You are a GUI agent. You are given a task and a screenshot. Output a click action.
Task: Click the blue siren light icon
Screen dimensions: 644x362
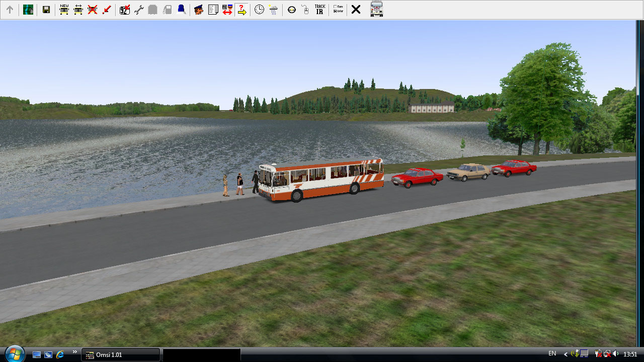(x=181, y=10)
